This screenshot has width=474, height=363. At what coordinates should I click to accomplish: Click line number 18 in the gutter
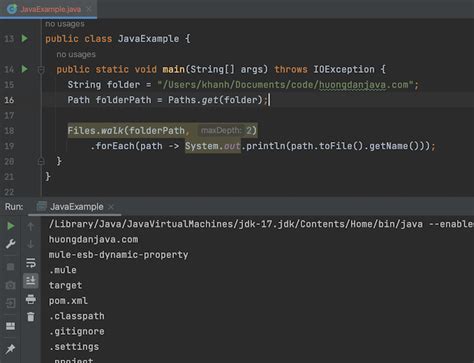tap(9, 131)
